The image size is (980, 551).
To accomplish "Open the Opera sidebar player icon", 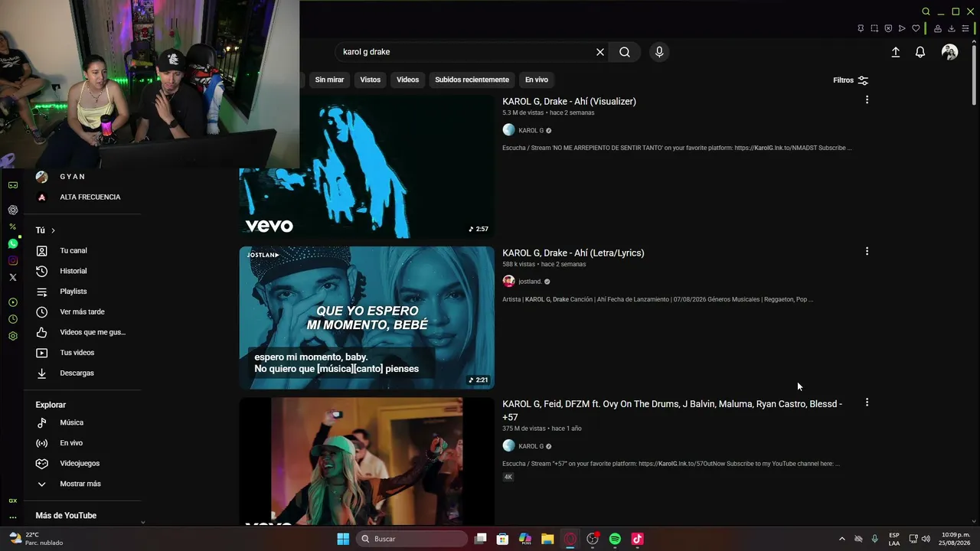I will (x=12, y=302).
